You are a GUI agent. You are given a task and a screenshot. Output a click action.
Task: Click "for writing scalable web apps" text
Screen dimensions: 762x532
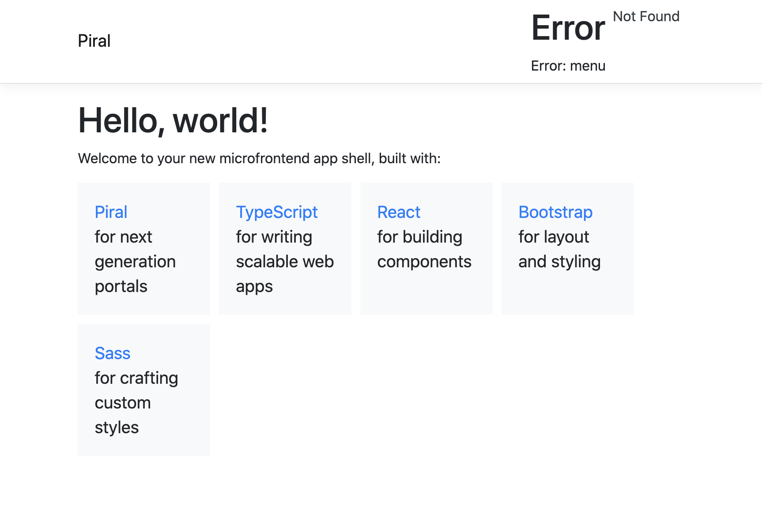tap(285, 262)
